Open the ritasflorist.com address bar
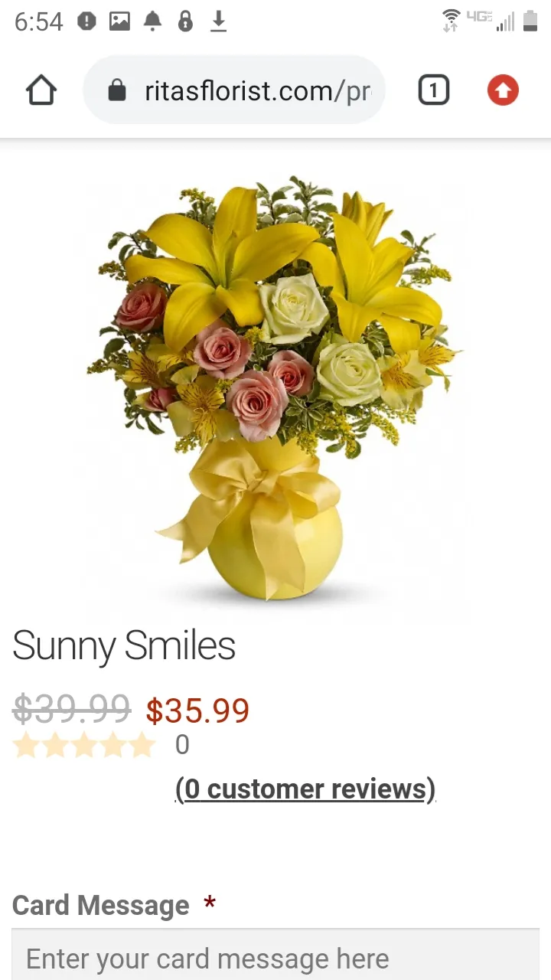Viewport: 551px width, 980px height. [233, 91]
